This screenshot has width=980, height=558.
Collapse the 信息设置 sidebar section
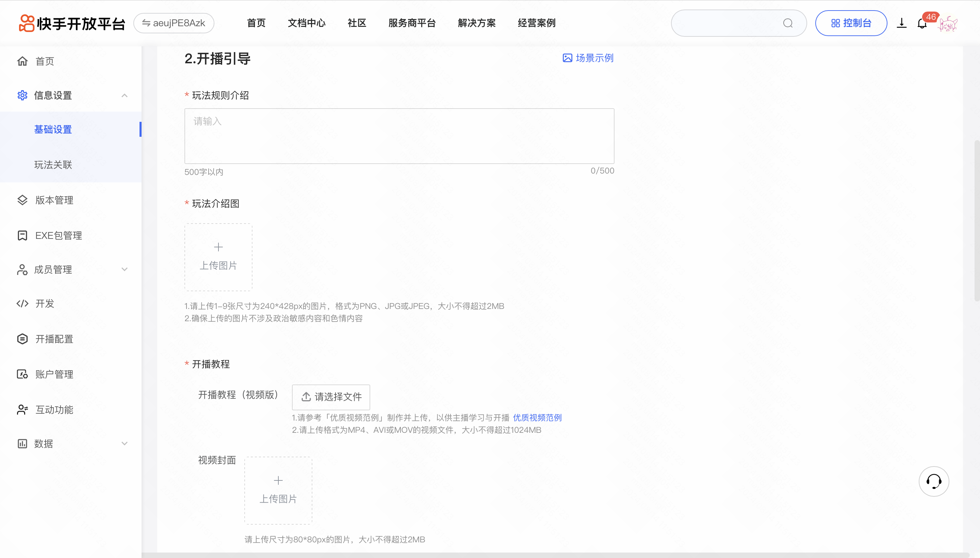click(x=124, y=95)
